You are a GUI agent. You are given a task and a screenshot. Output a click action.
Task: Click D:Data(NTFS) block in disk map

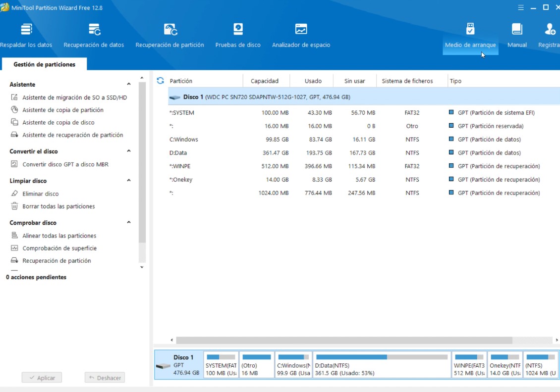coord(382,365)
